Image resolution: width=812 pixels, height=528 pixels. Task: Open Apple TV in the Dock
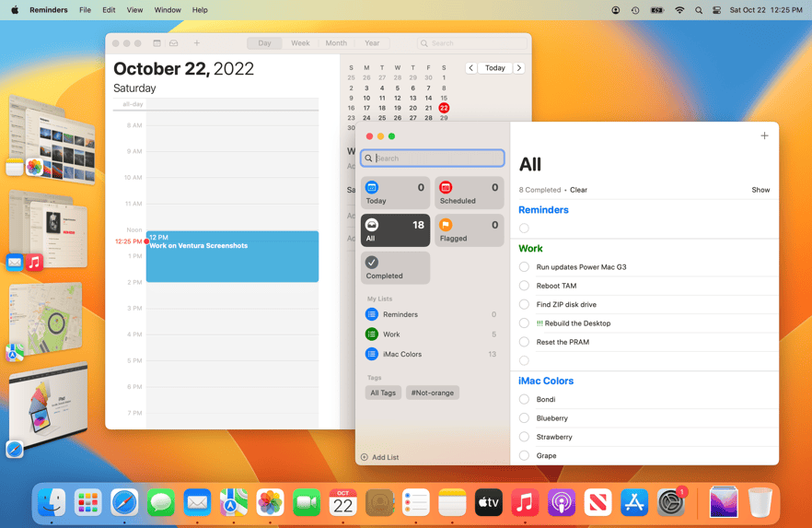click(x=488, y=502)
